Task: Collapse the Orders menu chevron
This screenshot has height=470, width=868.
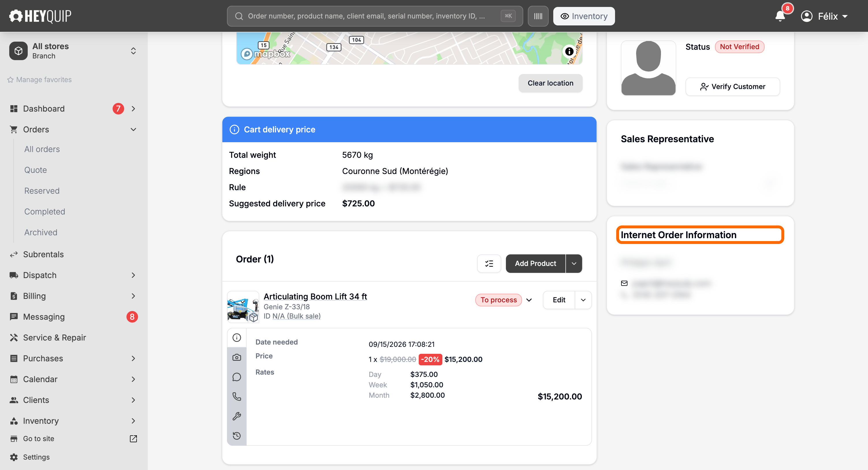Action: coord(133,129)
